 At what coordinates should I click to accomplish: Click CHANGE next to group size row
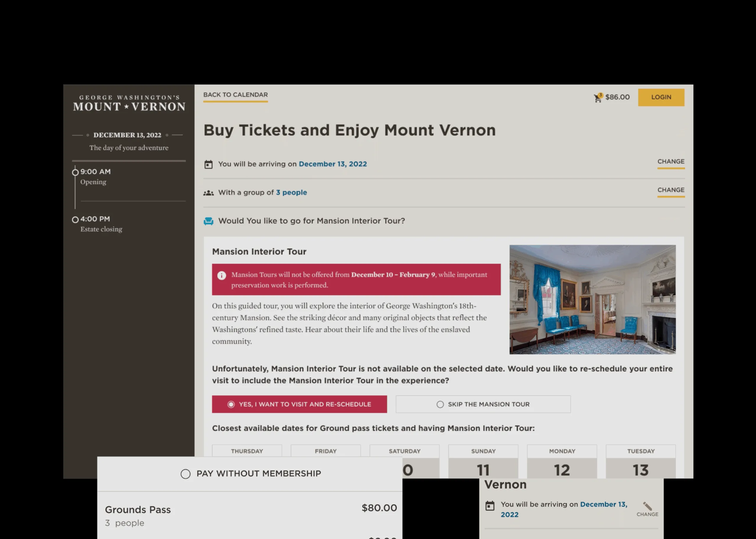(x=671, y=190)
